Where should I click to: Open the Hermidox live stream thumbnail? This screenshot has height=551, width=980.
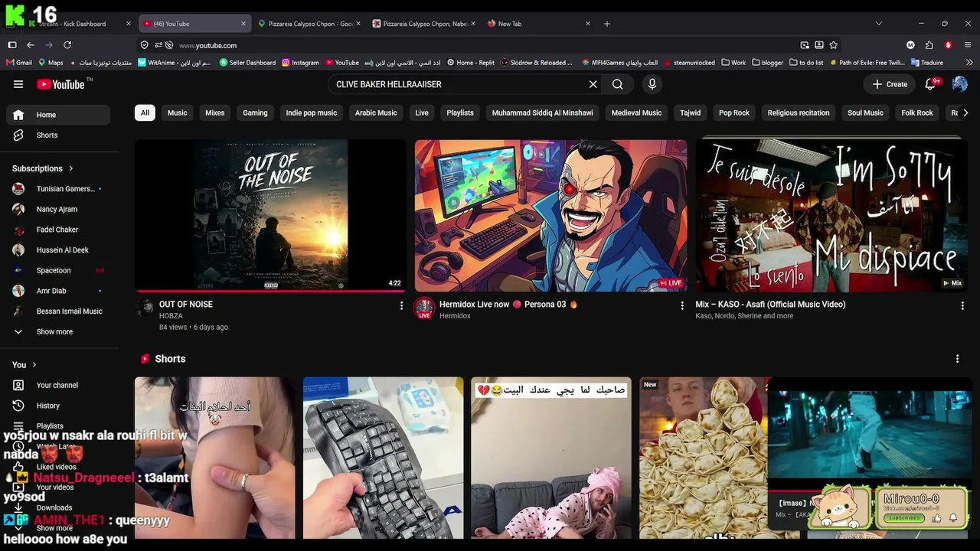(551, 215)
